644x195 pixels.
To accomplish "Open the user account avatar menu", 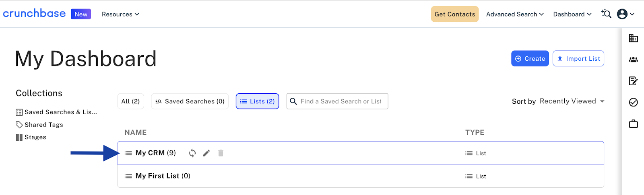I will [x=625, y=14].
